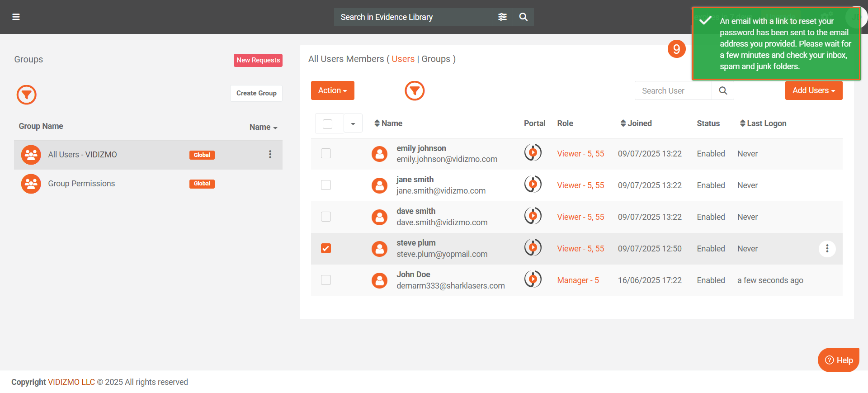Open the hamburger navigation menu
This screenshot has width=868, height=393.
pyautogui.click(x=16, y=17)
